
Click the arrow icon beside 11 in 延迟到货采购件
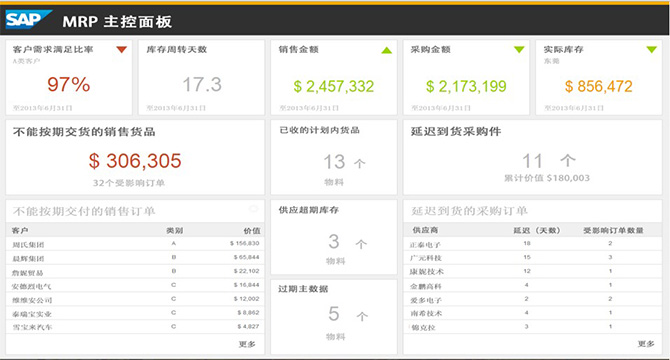coord(568,161)
